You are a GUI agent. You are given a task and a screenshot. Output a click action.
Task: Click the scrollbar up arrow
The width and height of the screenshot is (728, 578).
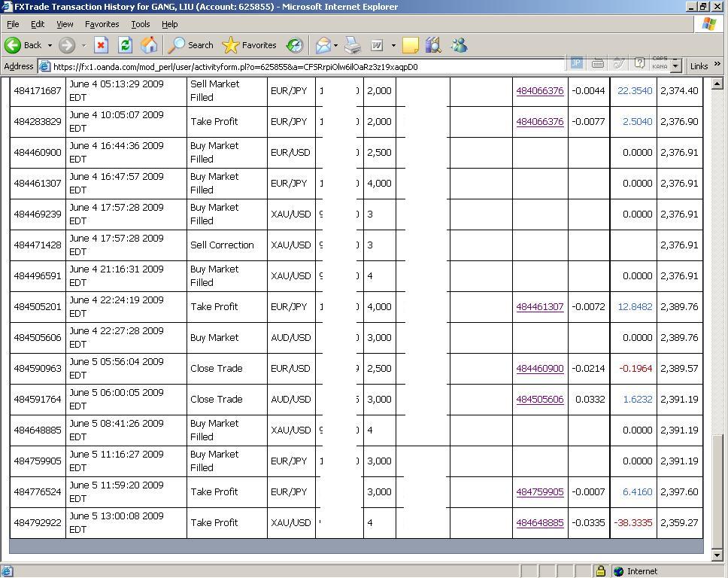pyautogui.click(x=717, y=84)
